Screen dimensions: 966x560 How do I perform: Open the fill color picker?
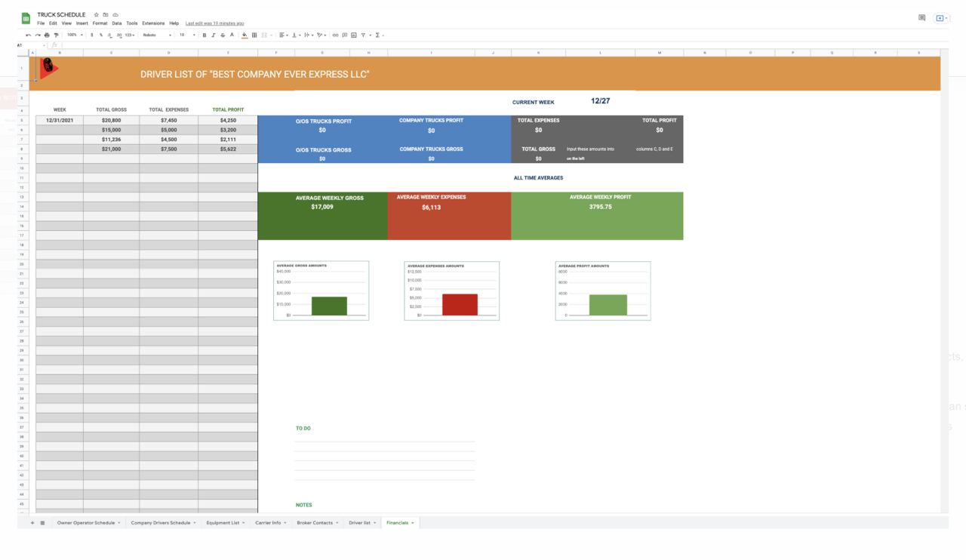245,35
